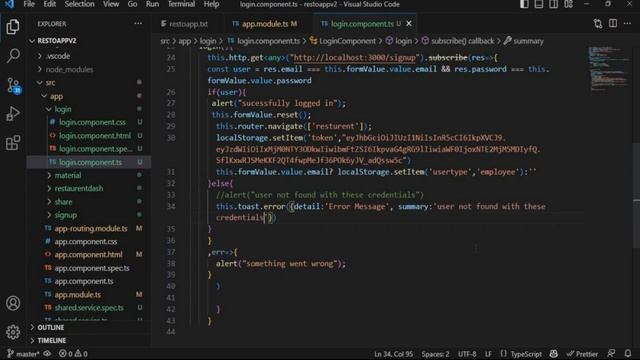Image resolution: width=640 pixels, height=360 pixels.
Task: Close the login.component.ts tab
Action: coord(409,24)
